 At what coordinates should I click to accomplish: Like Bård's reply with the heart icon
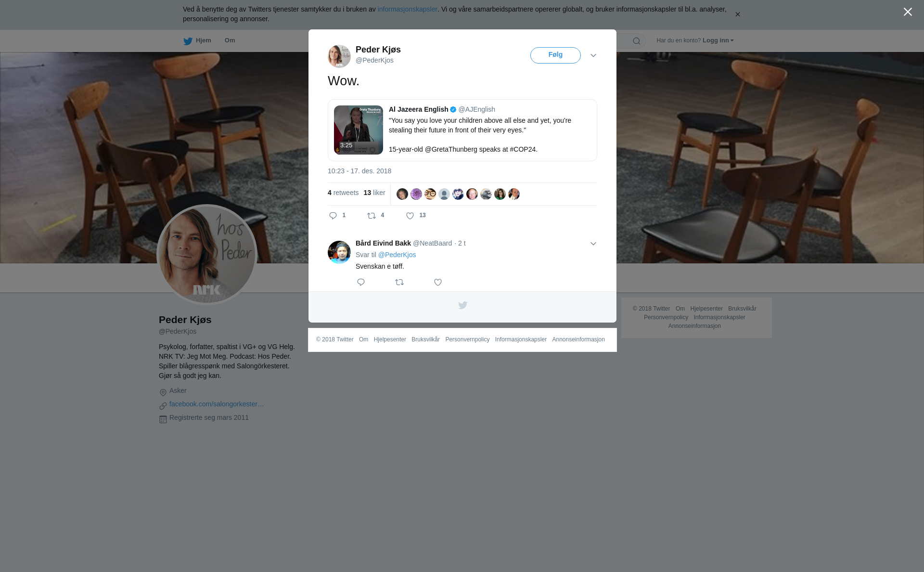438,282
